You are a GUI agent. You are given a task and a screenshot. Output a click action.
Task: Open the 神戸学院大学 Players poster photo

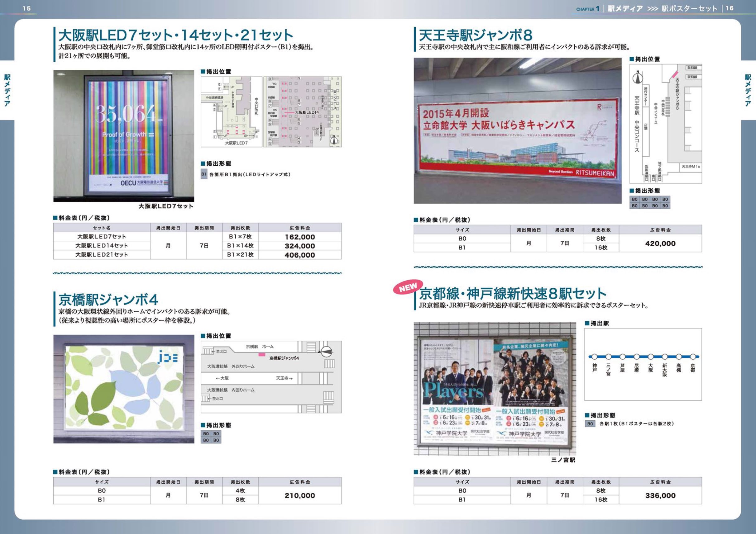pos(495,389)
